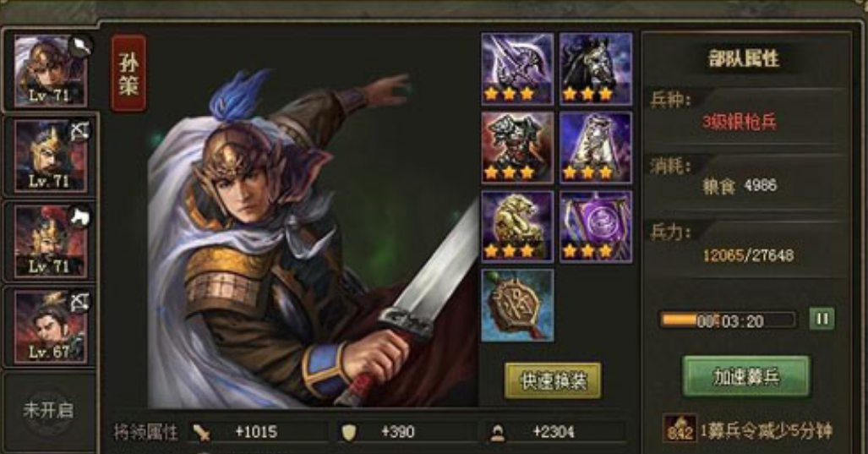
Task: Click the 3级银枪兵 troop type text
Action: 739,123
